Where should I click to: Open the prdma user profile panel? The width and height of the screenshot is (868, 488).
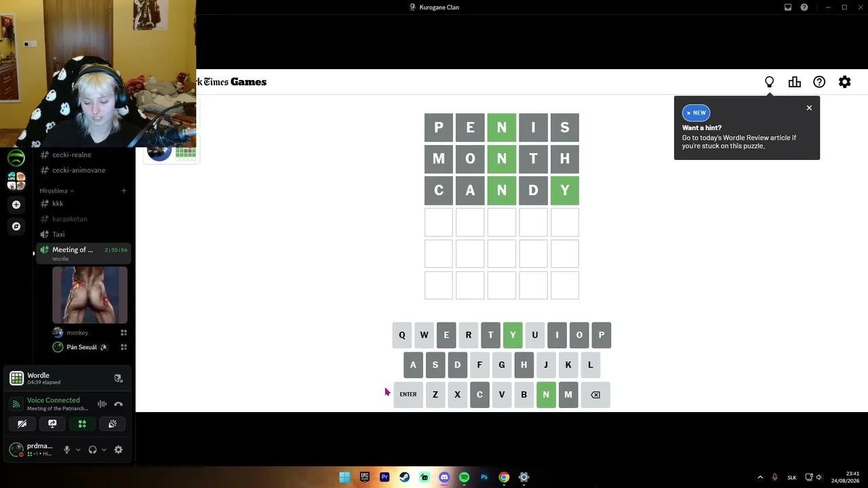coord(31,449)
